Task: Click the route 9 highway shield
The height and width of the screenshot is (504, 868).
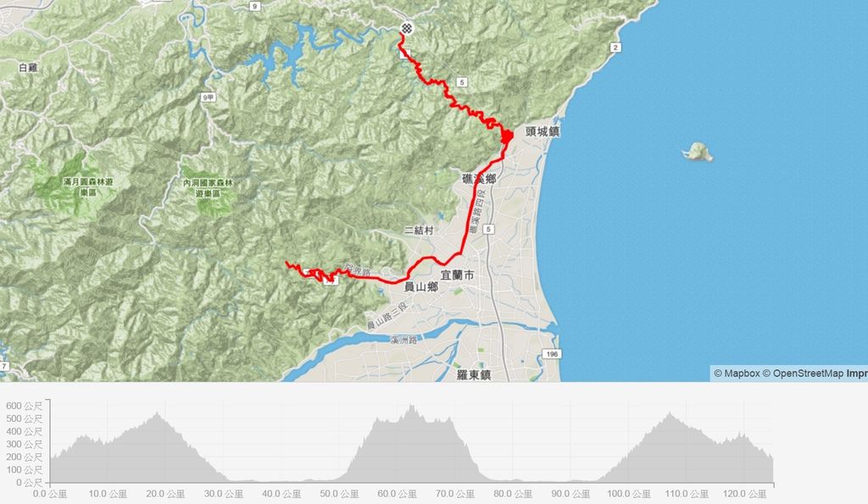Action: [x=254, y=6]
